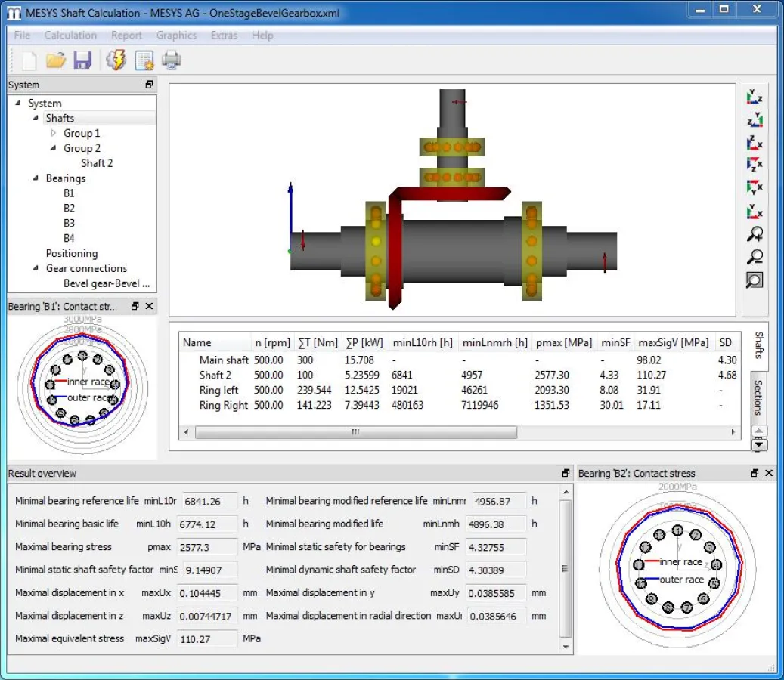Click the printer icon in the toolbar

(172, 60)
